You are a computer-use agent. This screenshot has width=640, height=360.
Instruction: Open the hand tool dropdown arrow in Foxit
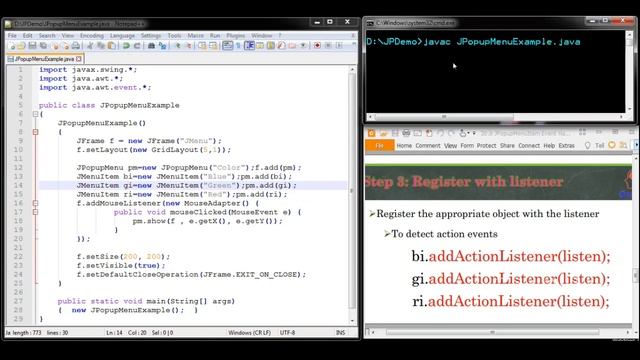pos(469,133)
